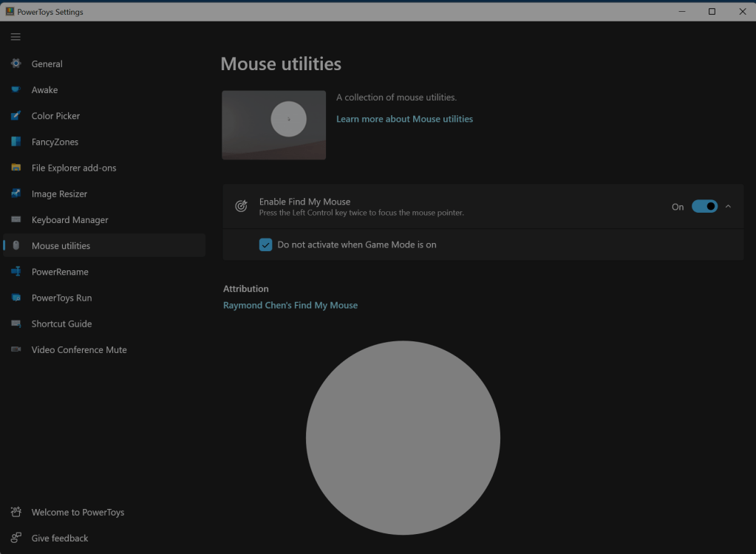The height and width of the screenshot is (554, 756).
Task: Open Learn more about Mouse utilities link
Action: coord(404,119)
